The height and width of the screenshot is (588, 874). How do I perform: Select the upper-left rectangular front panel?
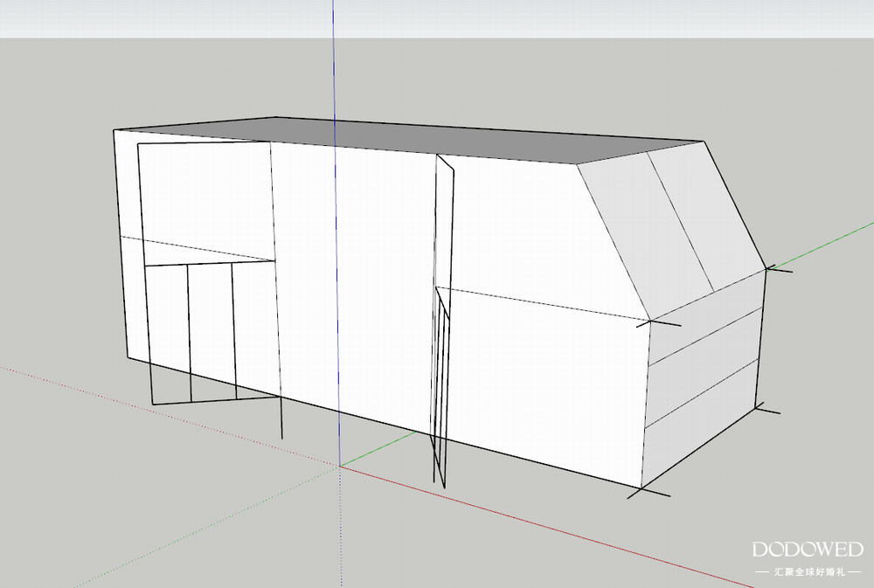pyautogui.click(x=205, y=201)
